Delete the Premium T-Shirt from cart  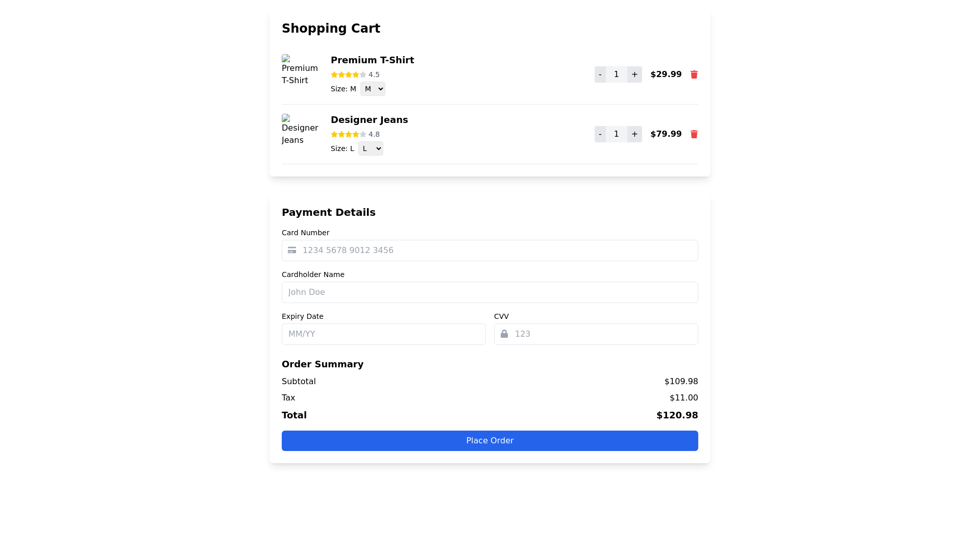694,74
